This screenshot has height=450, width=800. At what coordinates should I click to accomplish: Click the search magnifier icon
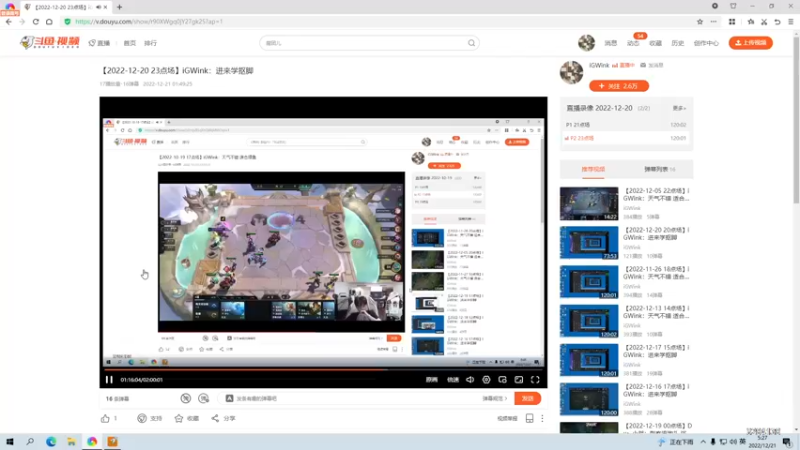tap(471, 43)
